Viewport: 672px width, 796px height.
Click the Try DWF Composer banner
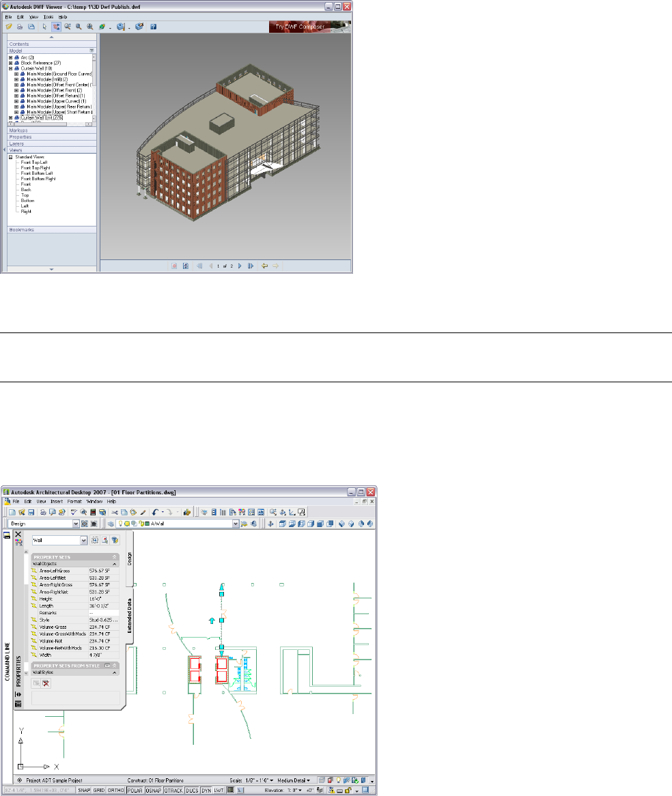309,27
